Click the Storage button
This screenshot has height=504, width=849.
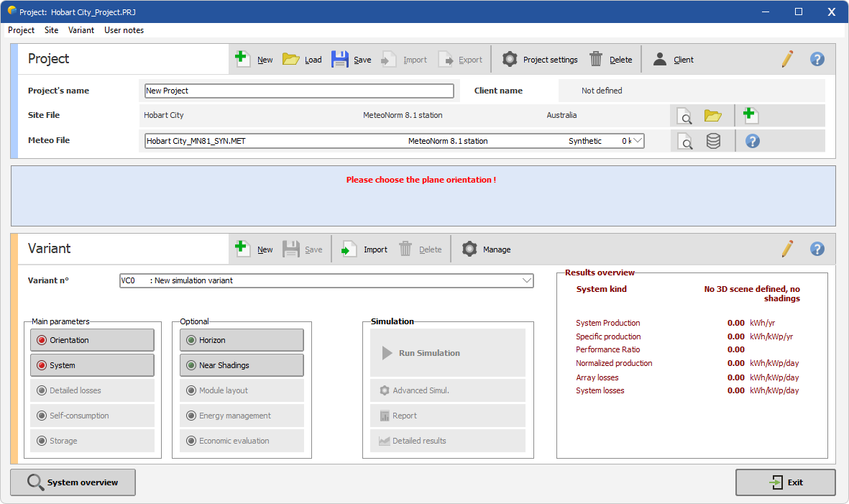[x=92, y=441]
